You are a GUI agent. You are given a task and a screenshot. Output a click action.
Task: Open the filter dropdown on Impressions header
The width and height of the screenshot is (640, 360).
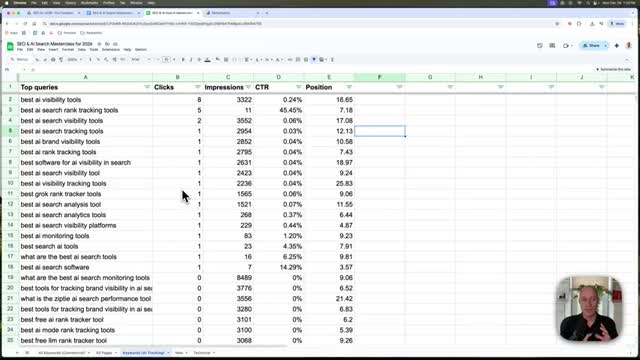(x=248, y=87)
